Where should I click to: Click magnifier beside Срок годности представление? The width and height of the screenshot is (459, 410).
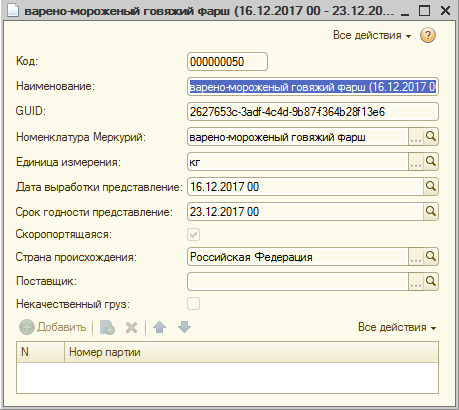pyautogui.click(x=431, y=212)
